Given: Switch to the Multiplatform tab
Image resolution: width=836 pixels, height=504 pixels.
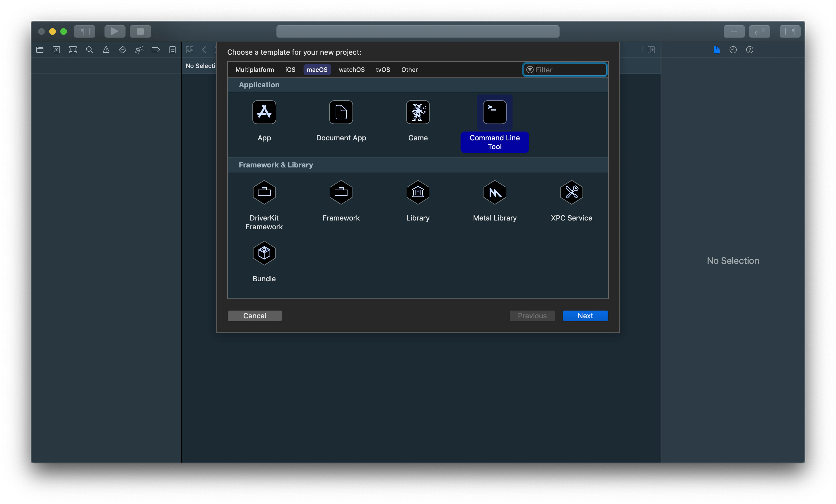Looking at the screenshot, I should [x=254, y=70].
